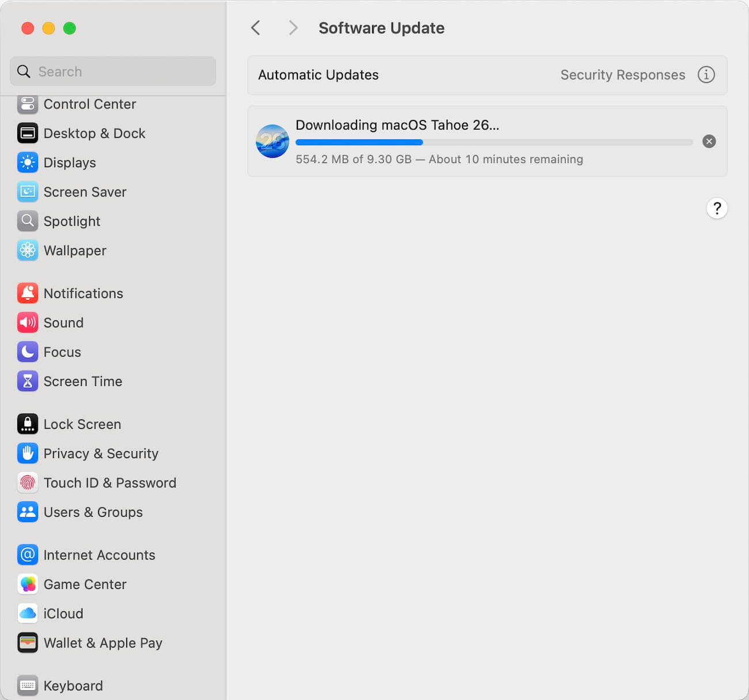Open Automatic Updates options
Image resolution: width=749 pixels, height=700 pixels.
pyautogui.click(x=318, y=75)
